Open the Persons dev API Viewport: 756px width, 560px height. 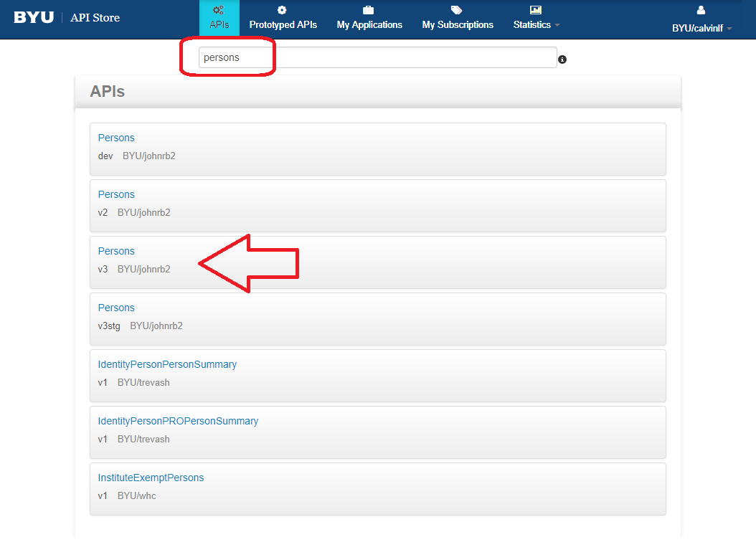116,138
